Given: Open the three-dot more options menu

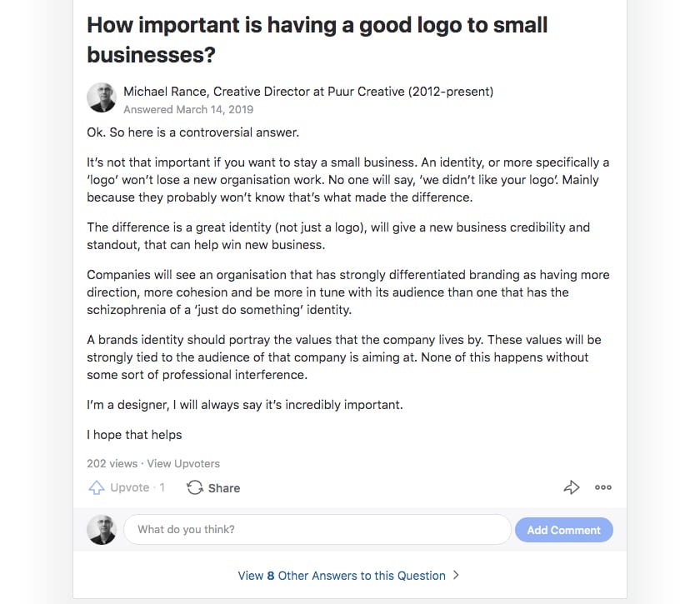Looking at the screenshot, I should click(x=603, y=488).
